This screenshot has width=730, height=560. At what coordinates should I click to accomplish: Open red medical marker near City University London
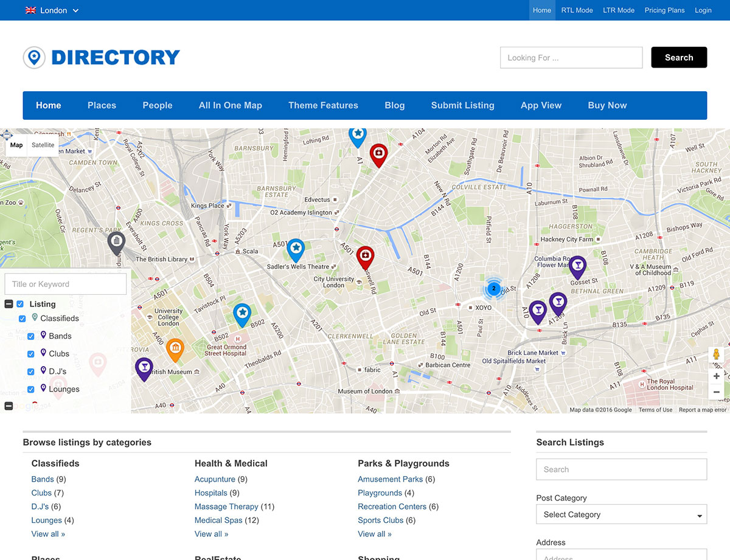365,257
